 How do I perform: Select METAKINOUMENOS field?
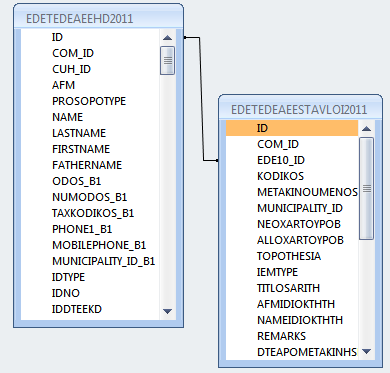pyautogui.click(x=292, y=192)
